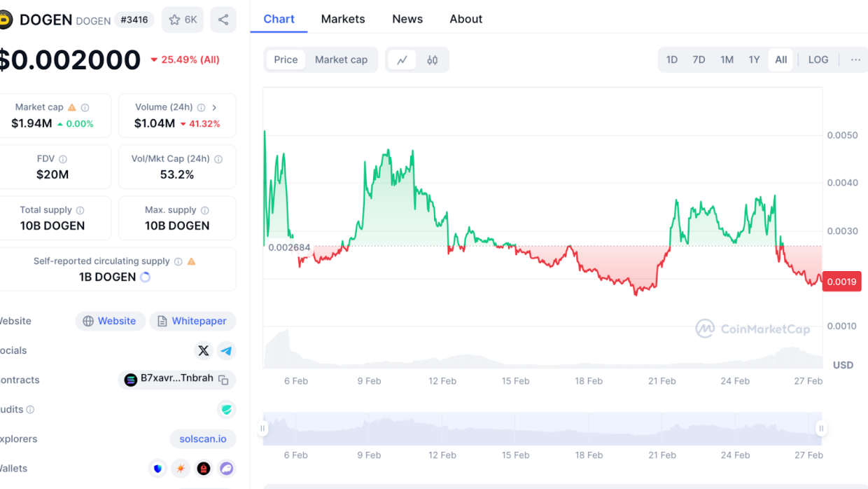
Task: Click the 25.49% (All) change label
Action: click(x=185, y=60)
